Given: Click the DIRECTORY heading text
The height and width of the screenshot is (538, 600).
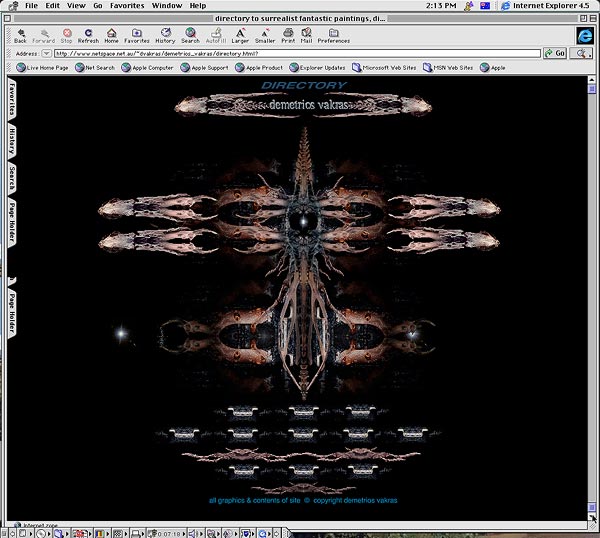Looking at the screenshot, I should coord(304,85).
